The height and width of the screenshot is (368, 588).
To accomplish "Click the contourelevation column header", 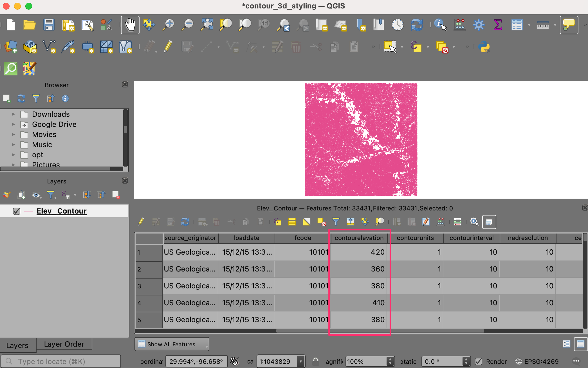I will [359, 238].
